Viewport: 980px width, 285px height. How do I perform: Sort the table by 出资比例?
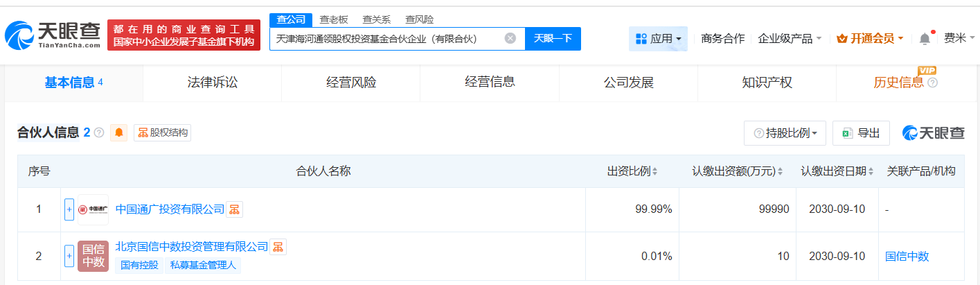pos(654,171)
